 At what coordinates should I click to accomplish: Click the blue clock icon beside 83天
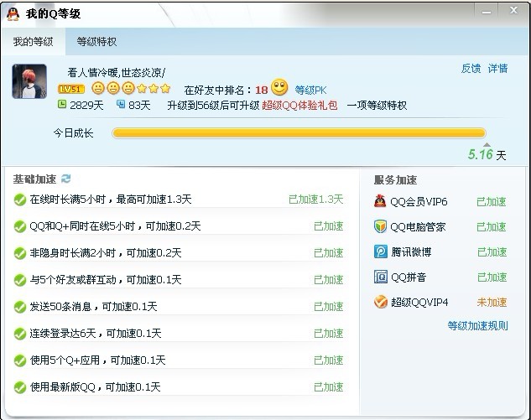(x=121, y=104)
